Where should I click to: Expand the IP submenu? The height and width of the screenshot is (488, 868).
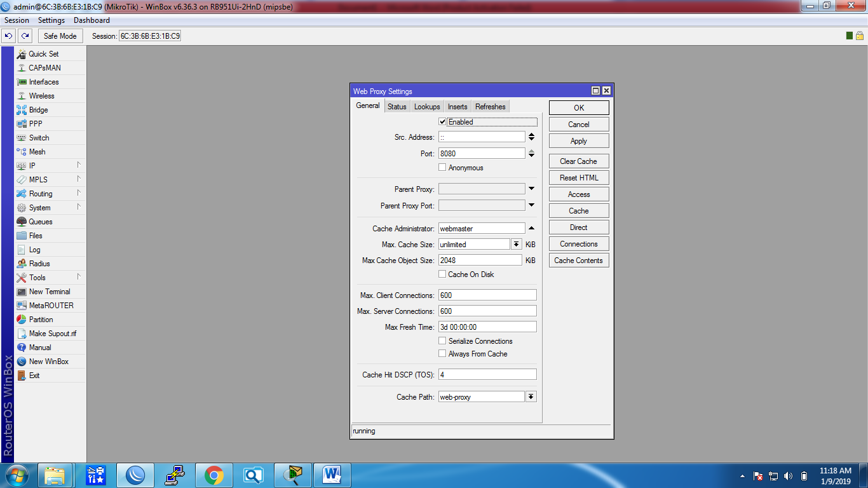(79, 165)
